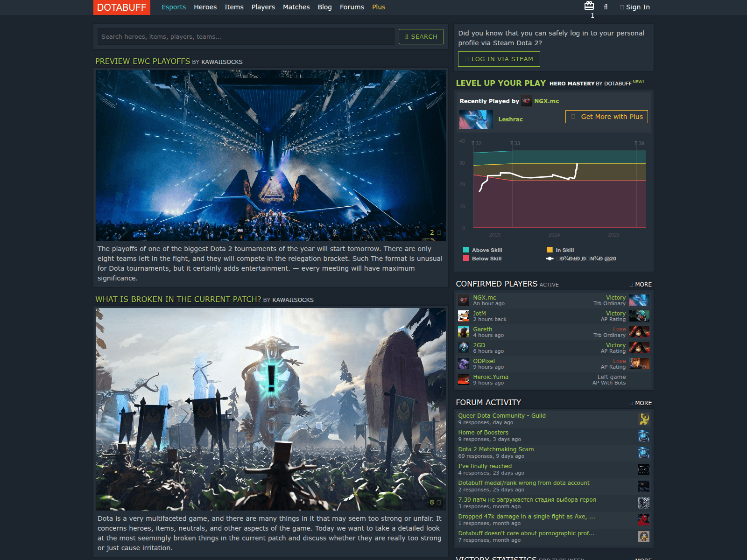Image resolution: width=747 pixels, height=560 pixels.
Task: Click avatar beside Dropped 47k damage thread
Action: (644, 520)
